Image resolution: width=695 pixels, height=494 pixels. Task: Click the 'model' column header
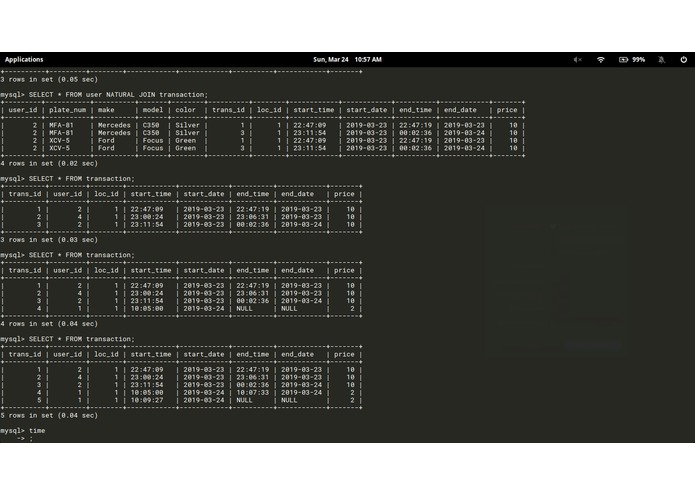(153, 110)
